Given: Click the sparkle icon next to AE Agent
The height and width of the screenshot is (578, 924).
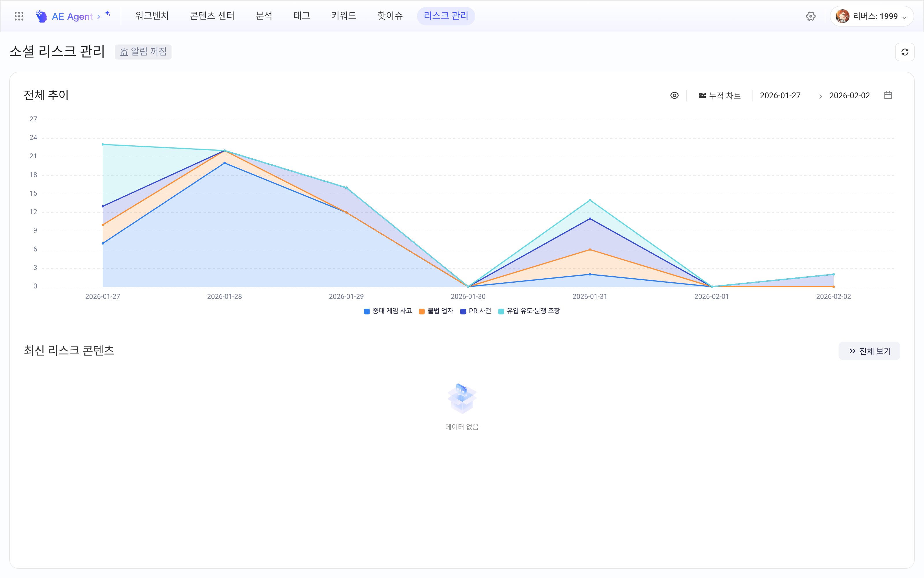Looking at the screenshot, I should point(108,14).
